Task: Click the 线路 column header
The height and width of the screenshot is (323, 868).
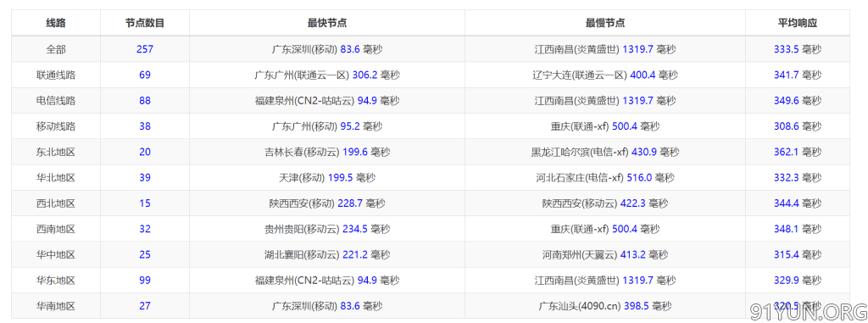Action: 56,23
